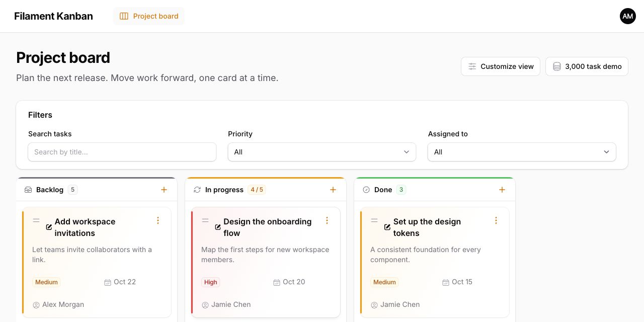Click the In progress refresh icon
644x322 pixels.
point(197,190)
